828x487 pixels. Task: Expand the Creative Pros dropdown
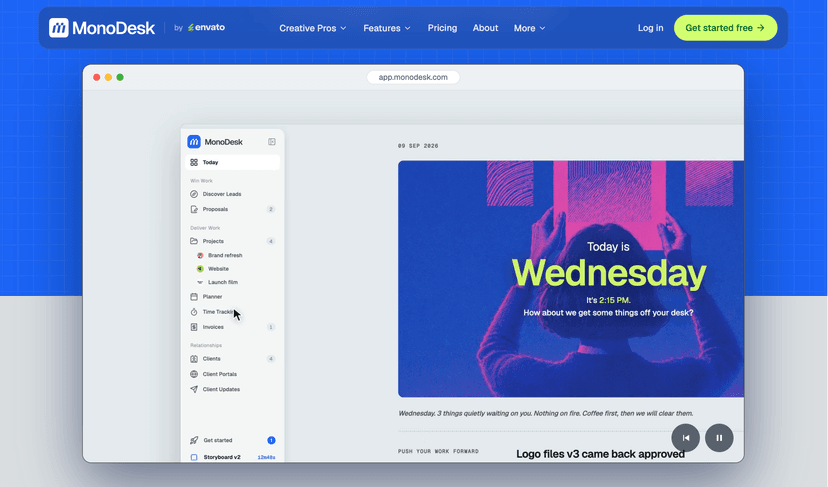pyautogui.click(x=313, y=28)
